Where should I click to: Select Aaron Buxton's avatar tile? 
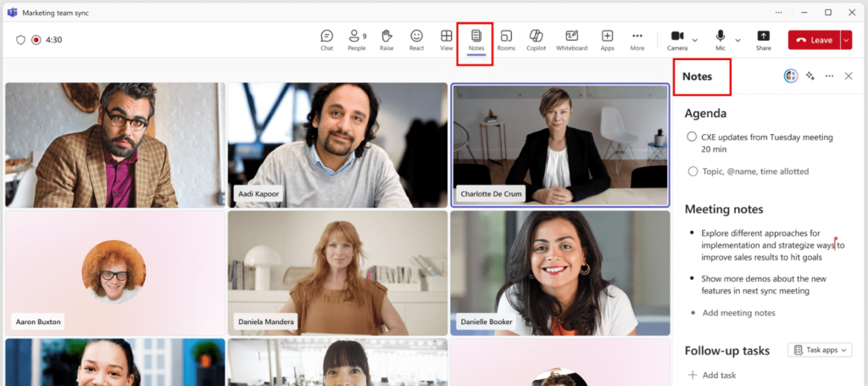tap(115, 273)
